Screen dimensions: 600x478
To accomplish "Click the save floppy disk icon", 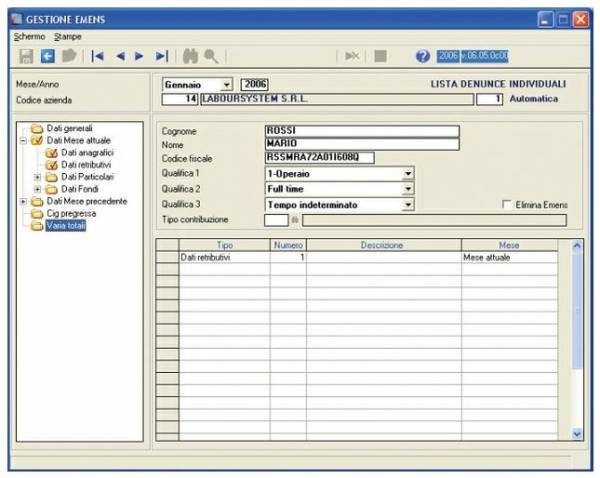I will coord(26,56).
